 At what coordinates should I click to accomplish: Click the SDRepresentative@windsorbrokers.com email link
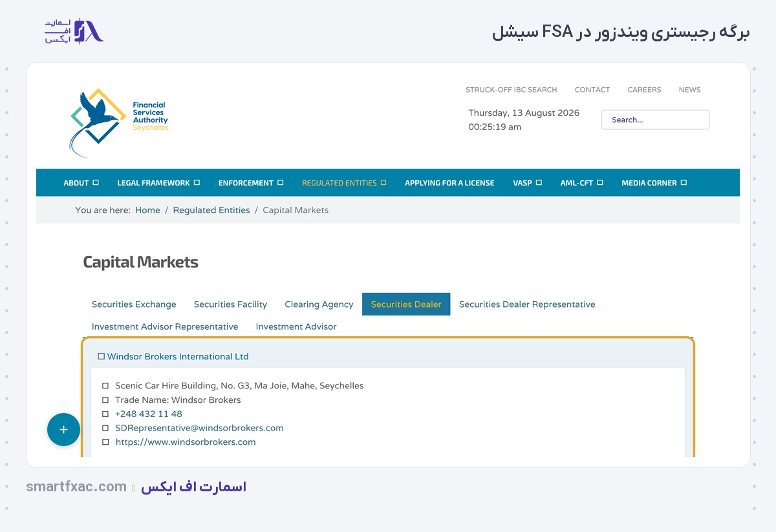point(199,428)
